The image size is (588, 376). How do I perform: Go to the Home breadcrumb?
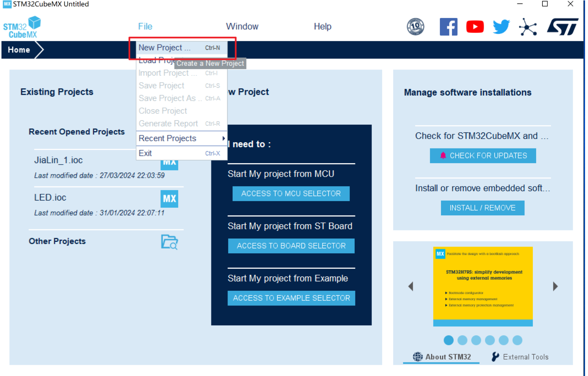(19, 50)
